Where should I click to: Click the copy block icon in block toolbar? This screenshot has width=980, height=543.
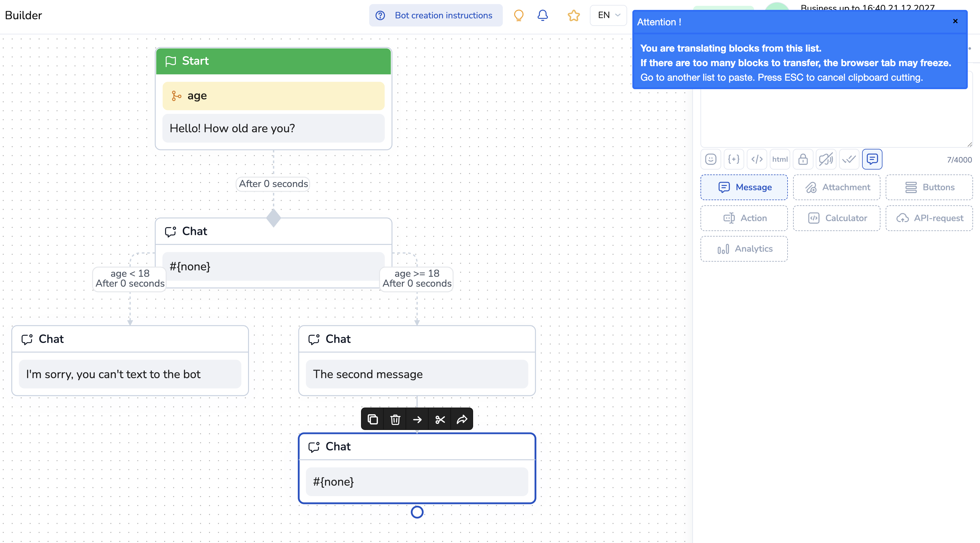(372, 419)
